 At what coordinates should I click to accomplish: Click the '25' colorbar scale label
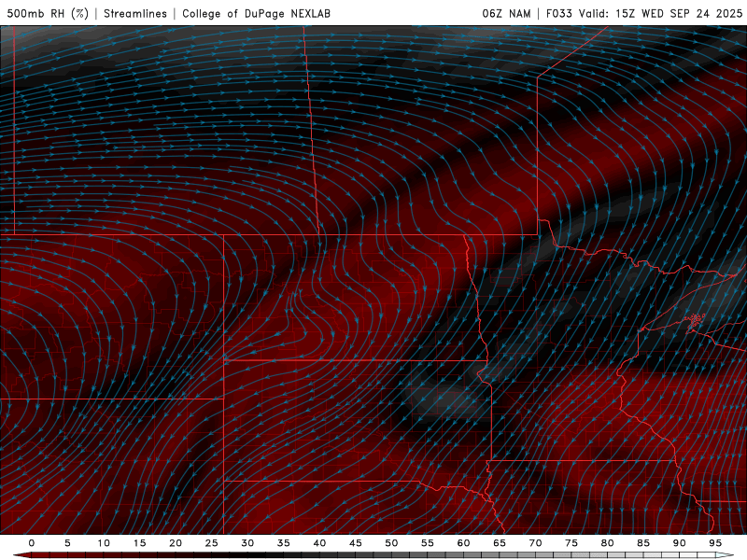(212, 543)
